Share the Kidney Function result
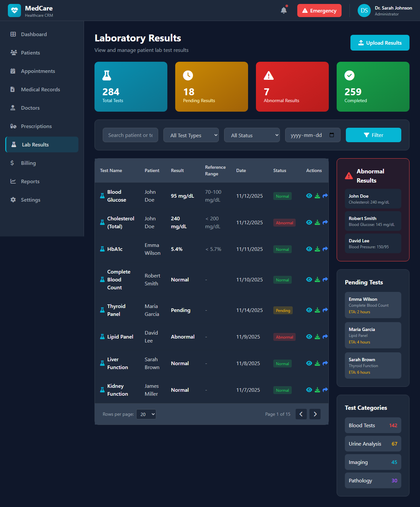Screen dimensions: 420x507 (325, 390)
